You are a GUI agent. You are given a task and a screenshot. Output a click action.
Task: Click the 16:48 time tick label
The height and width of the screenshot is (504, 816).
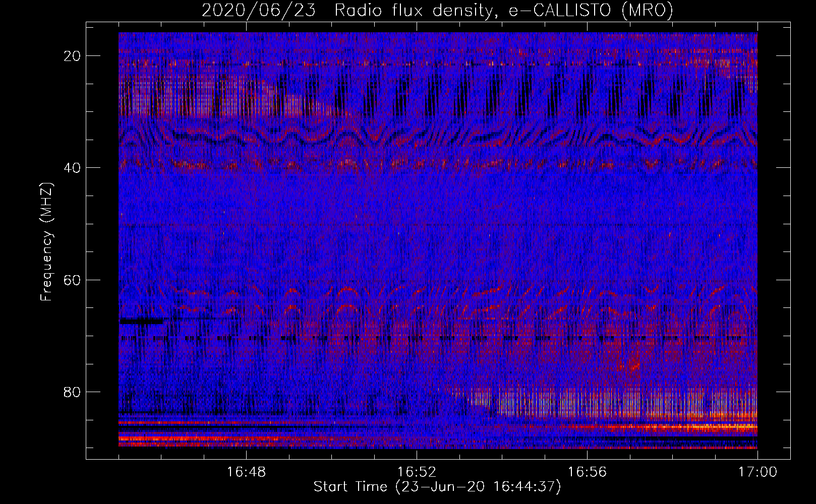(246, 472)
